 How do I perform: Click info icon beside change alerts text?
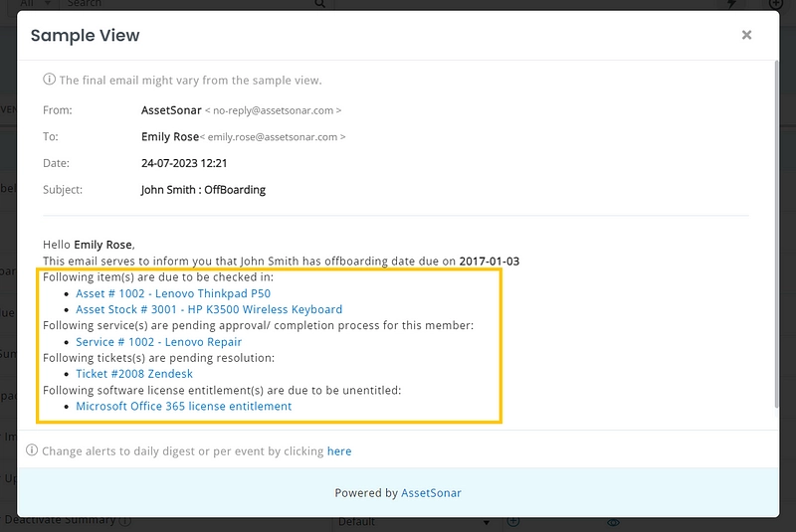32,451
